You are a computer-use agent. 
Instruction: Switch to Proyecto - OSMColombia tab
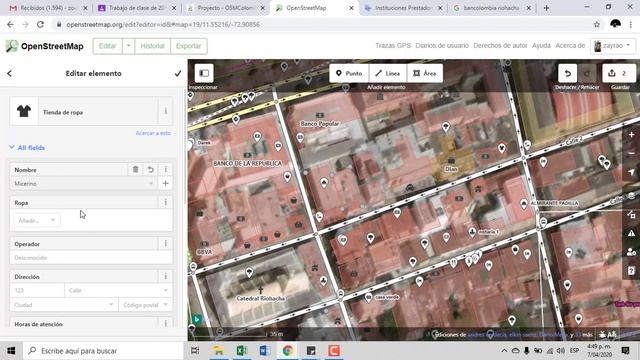[x=225, y=8]
